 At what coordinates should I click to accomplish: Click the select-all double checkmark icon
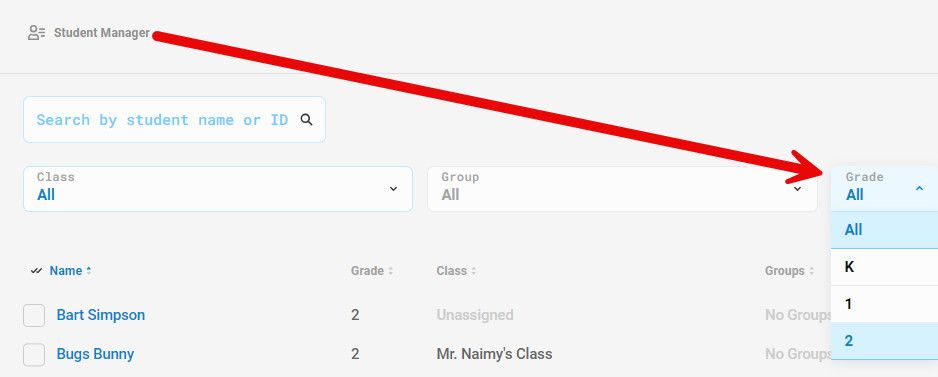click(36, 271)
